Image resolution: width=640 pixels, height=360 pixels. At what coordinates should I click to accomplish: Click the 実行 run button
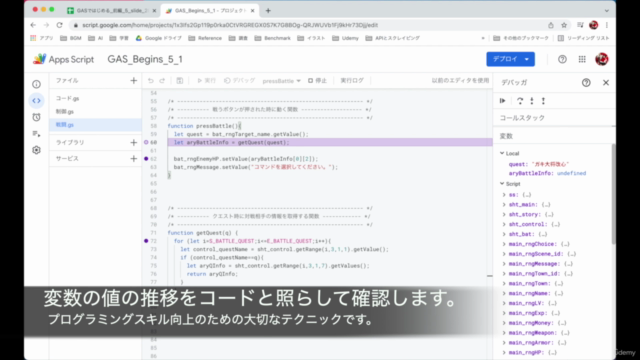point(206,81)
